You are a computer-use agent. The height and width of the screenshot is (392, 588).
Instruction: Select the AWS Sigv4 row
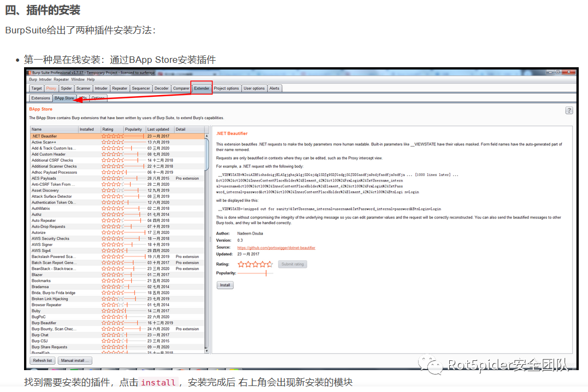(117, 250)
